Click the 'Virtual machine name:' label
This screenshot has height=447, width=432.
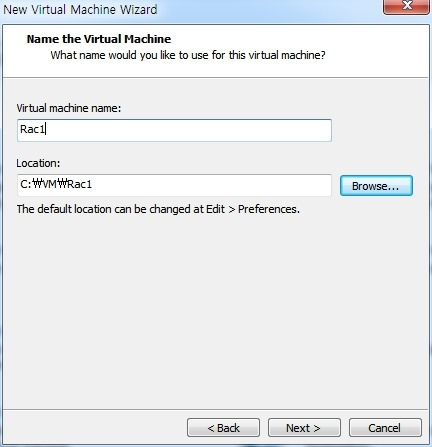(x=69, y=108)
